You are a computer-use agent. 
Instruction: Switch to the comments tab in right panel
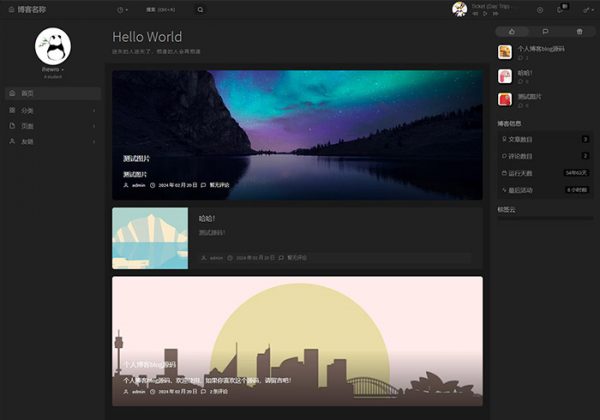click(x=545, y=31)
